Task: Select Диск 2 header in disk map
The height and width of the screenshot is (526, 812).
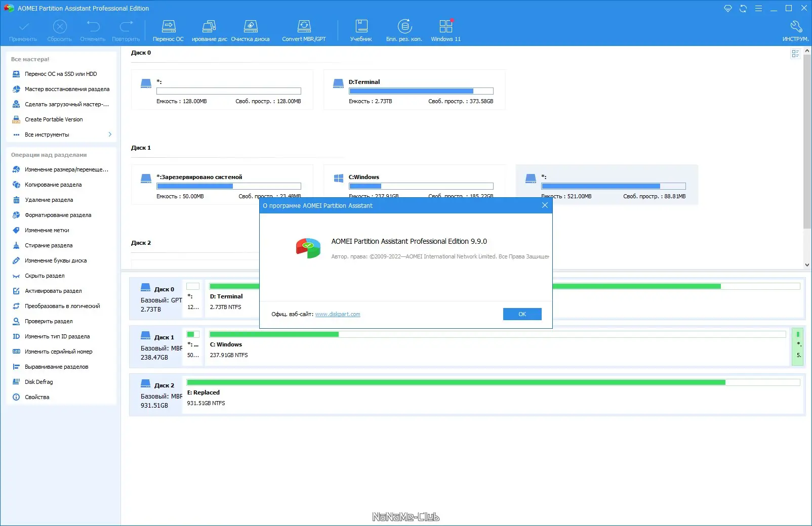Action: tap(156, 395)
